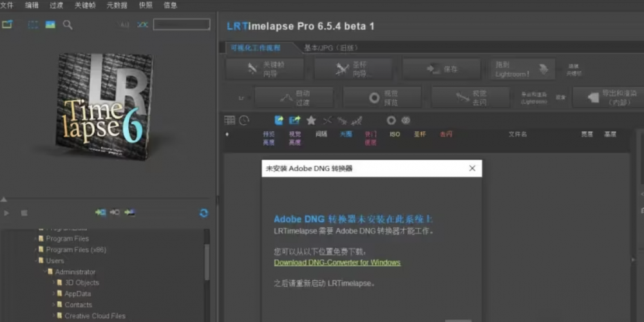
Task: Open the 文件 menu
Action: (7, 5)
